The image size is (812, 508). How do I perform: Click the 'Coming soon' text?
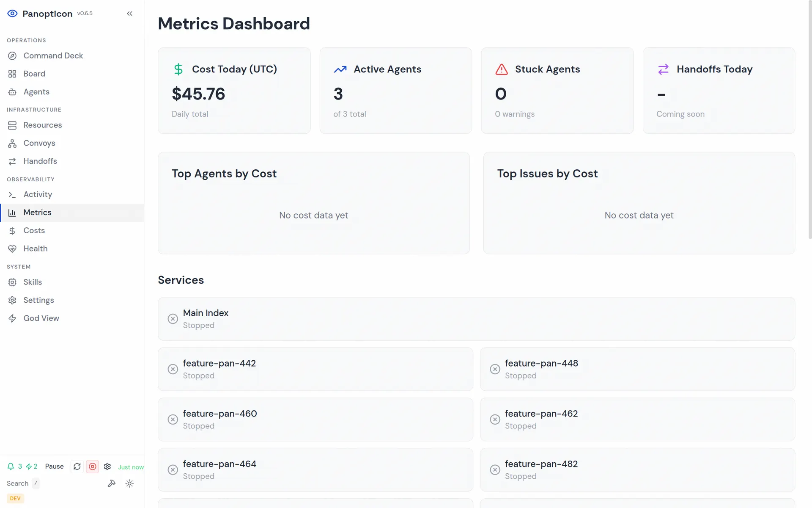click(680, 114)
